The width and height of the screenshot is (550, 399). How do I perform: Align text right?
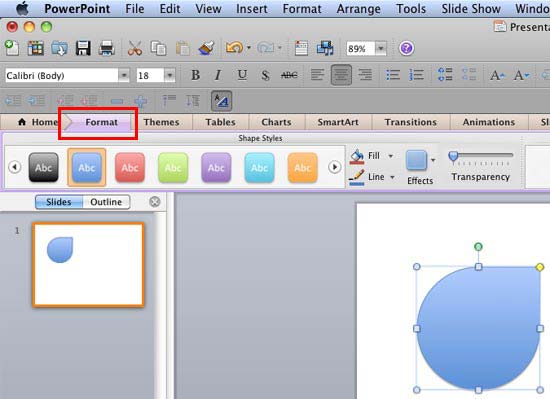(x=365, y=75)
